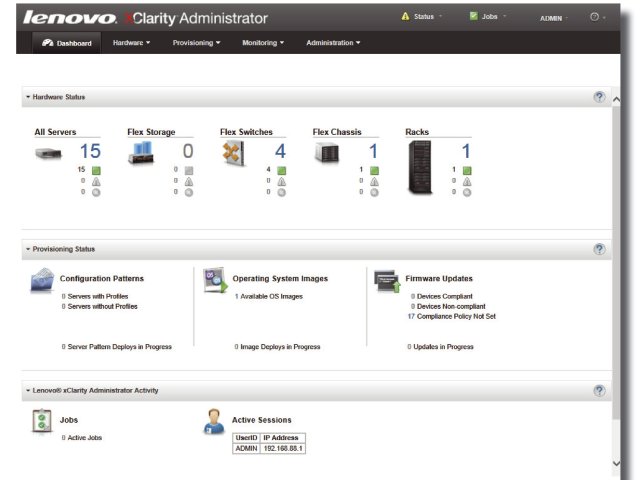The height and width of the screenshot is (480, 640).
Task: Click the yellow Status warning icon
Action: 405,16
